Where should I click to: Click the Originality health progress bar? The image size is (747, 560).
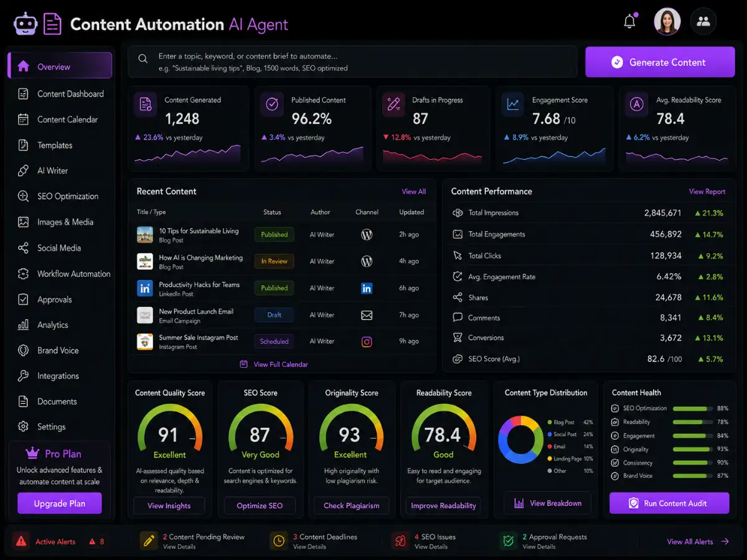tap(693, 449)
